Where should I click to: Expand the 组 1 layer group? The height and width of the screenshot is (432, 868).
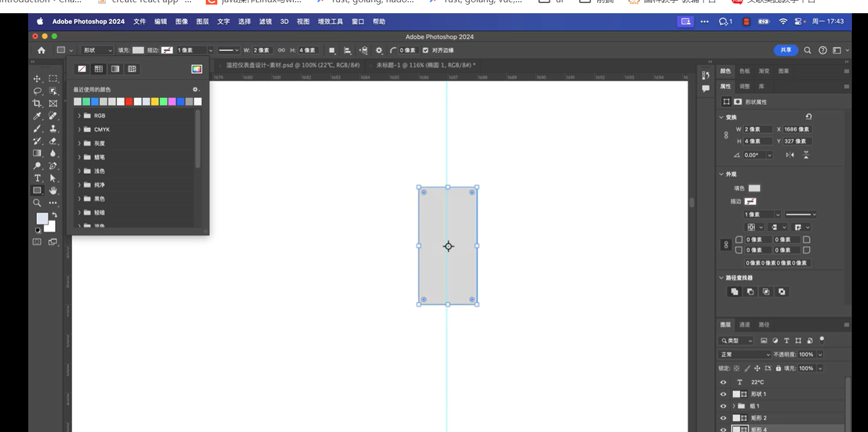pyautogui.click(x=734, y=406)
